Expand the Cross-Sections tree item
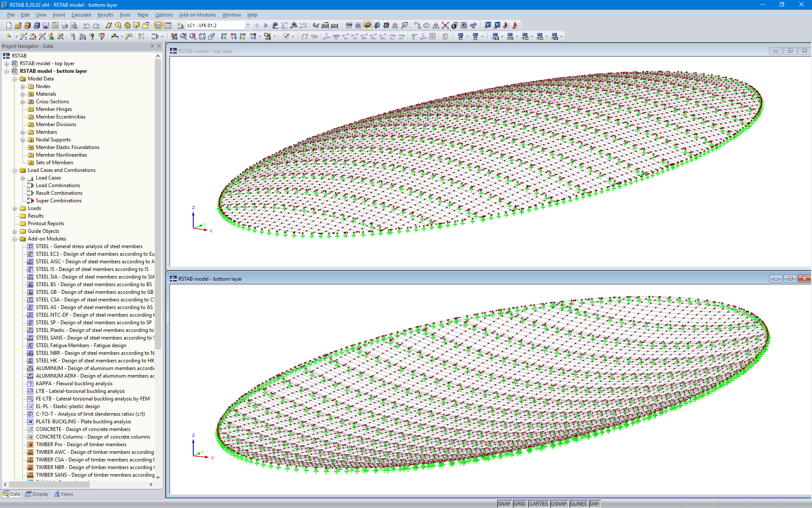The width and height of the screenshot is (812, 508). coord(23,102)
